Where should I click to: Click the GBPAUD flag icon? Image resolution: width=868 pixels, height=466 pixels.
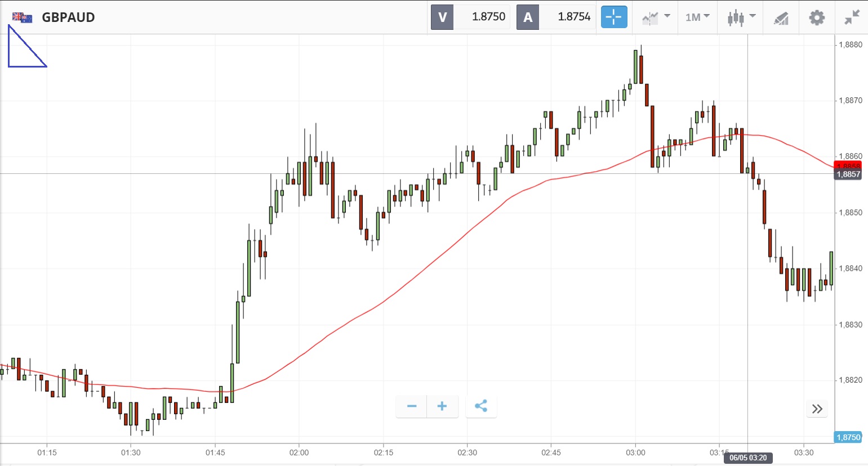coord(23,17)
